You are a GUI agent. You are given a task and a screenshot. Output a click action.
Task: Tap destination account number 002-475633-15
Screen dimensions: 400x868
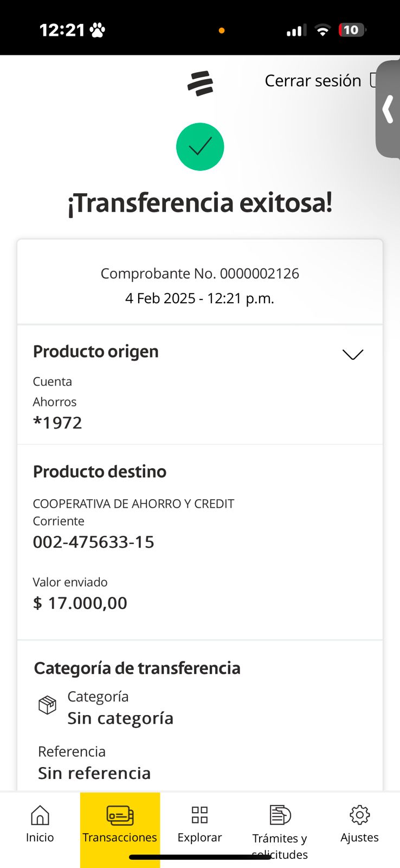coord(94,542)
